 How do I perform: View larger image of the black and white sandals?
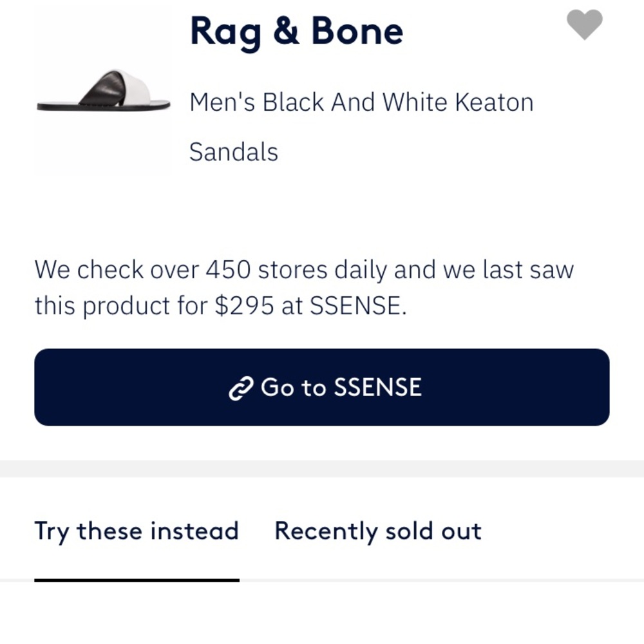[102, 90]
